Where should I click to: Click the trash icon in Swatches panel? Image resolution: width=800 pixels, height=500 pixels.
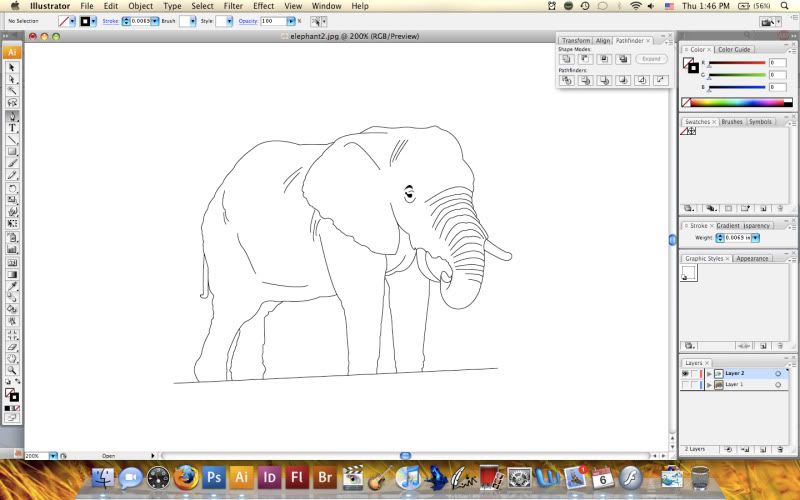pos(778,208)
